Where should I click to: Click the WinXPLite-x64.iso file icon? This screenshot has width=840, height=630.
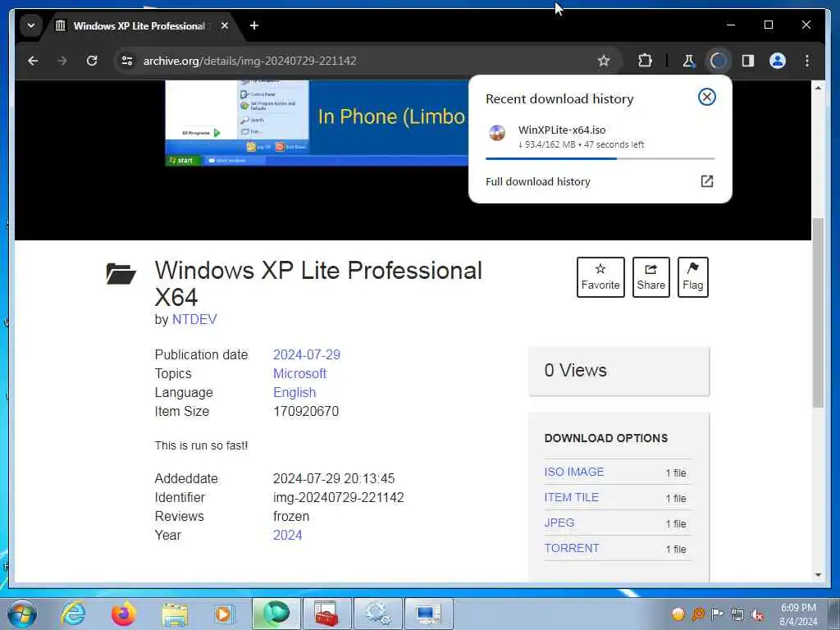[x=497, y=132]
